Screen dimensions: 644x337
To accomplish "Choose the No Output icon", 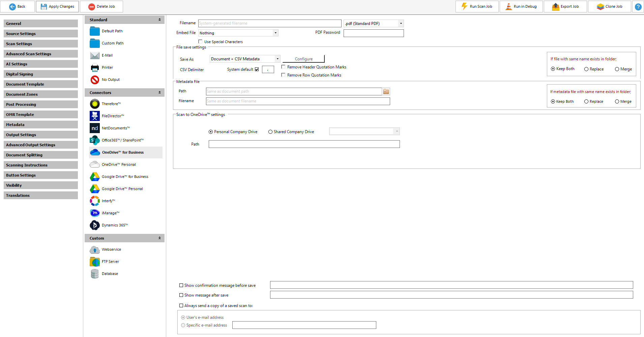I will click(95, 80).
